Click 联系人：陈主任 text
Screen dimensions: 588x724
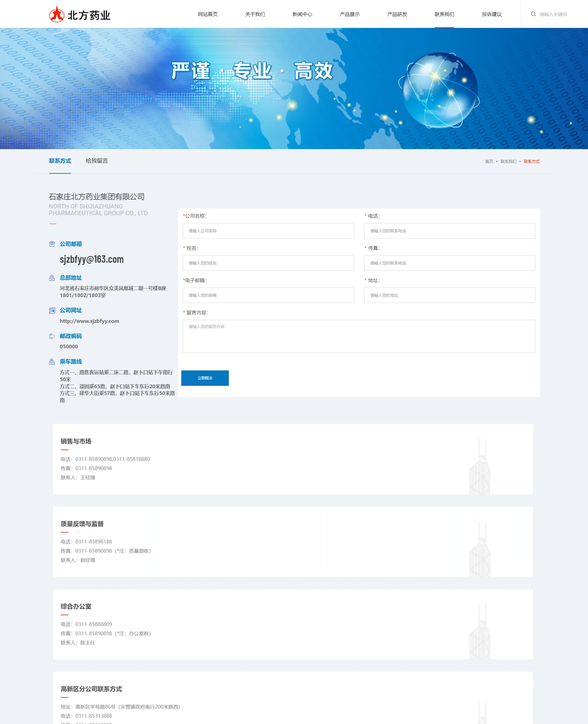(78, 643)
